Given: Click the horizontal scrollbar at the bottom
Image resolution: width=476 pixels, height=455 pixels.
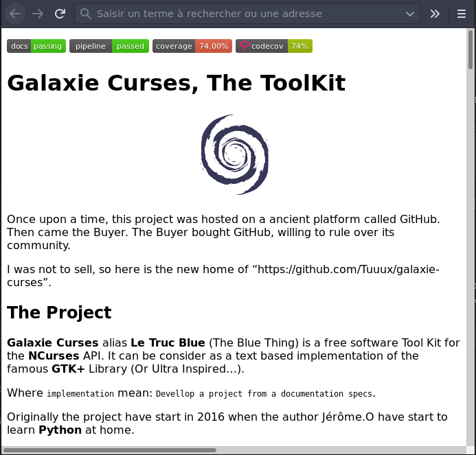Looking at the screenshot, I should pos(110,450).
